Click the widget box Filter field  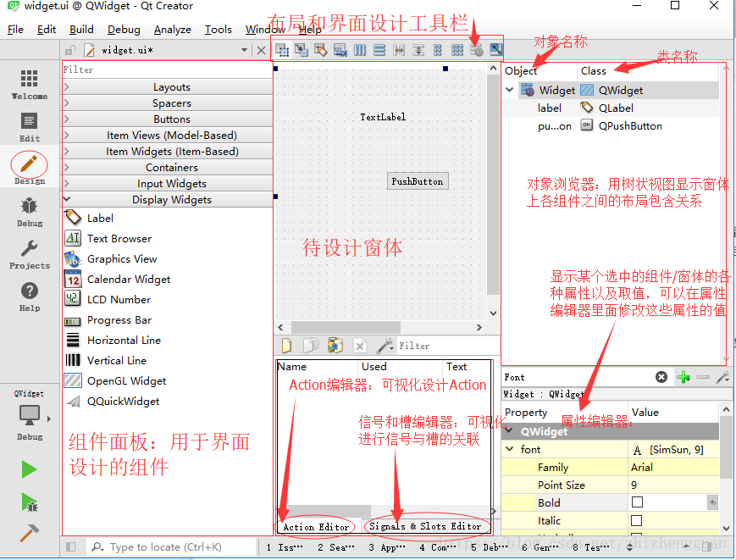(x=167, y=69)
